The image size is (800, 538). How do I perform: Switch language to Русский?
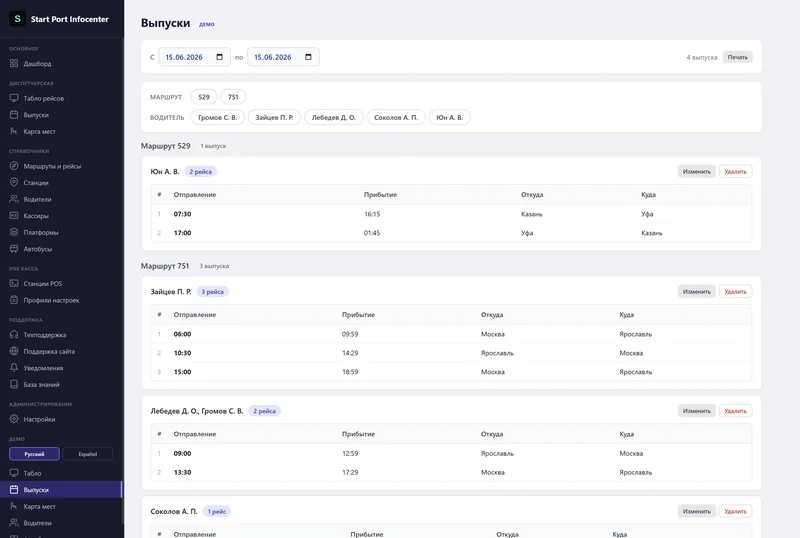34,454
